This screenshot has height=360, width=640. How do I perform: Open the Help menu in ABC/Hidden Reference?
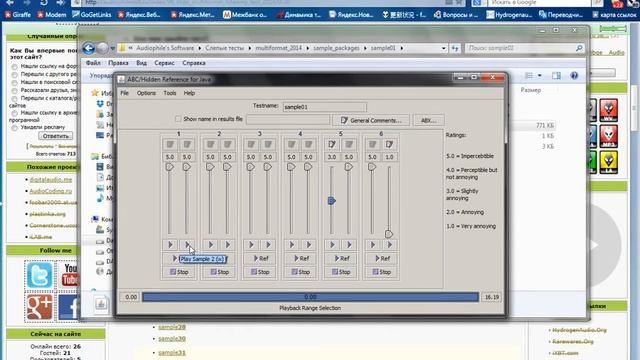[189, 93]
